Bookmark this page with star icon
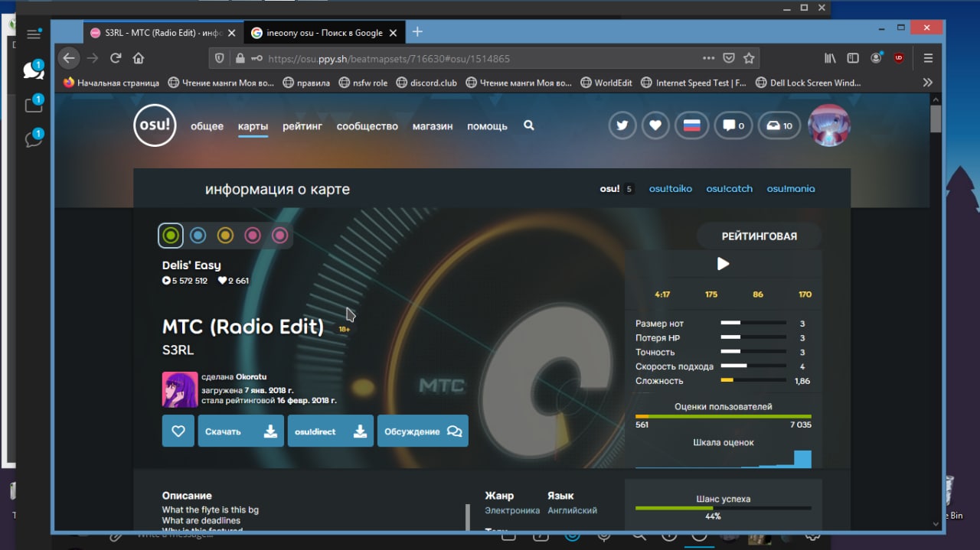Image resolution: width=980 pixels, height=550 pixels. pyautogui.click(x=750, y=58)
